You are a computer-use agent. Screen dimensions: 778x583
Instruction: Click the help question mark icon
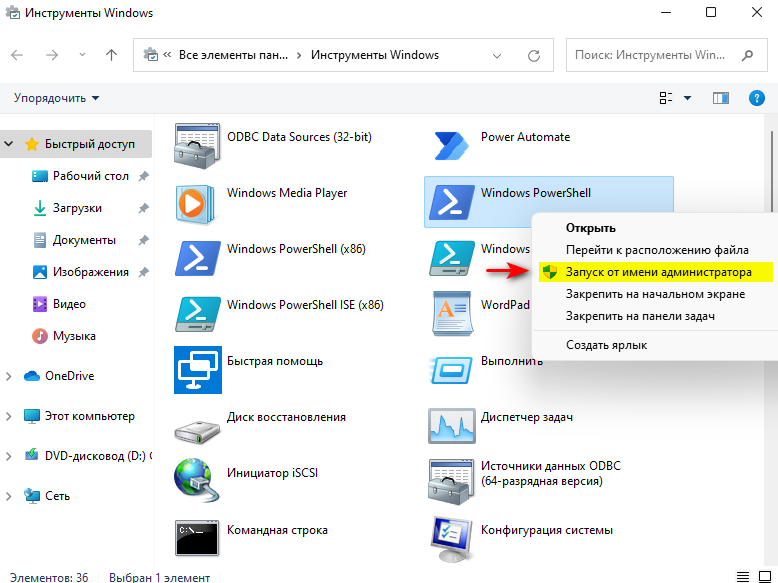[x=756, y=98]
